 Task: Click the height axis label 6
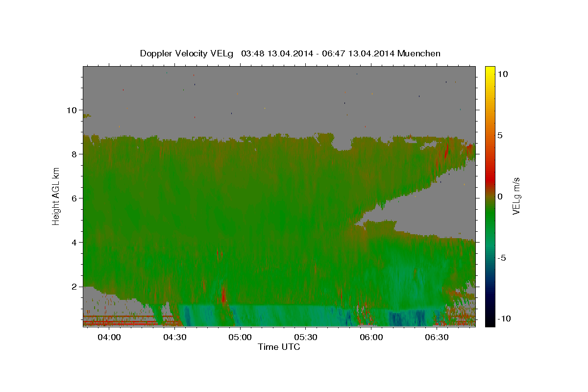pos(75,198)
